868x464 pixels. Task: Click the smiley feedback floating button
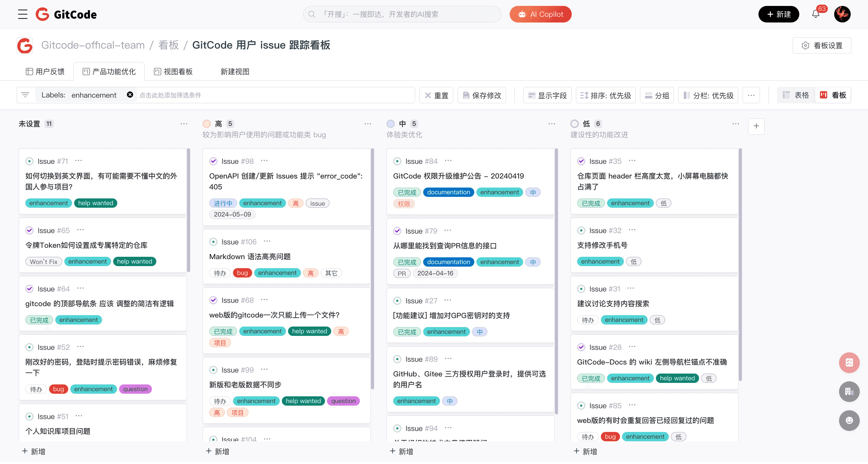pos(849,420)
